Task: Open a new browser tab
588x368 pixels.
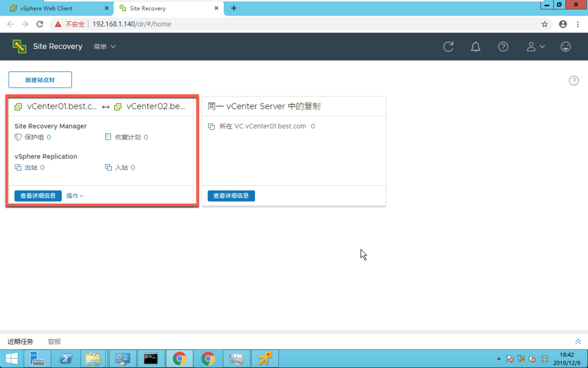Action: [234, 8]
